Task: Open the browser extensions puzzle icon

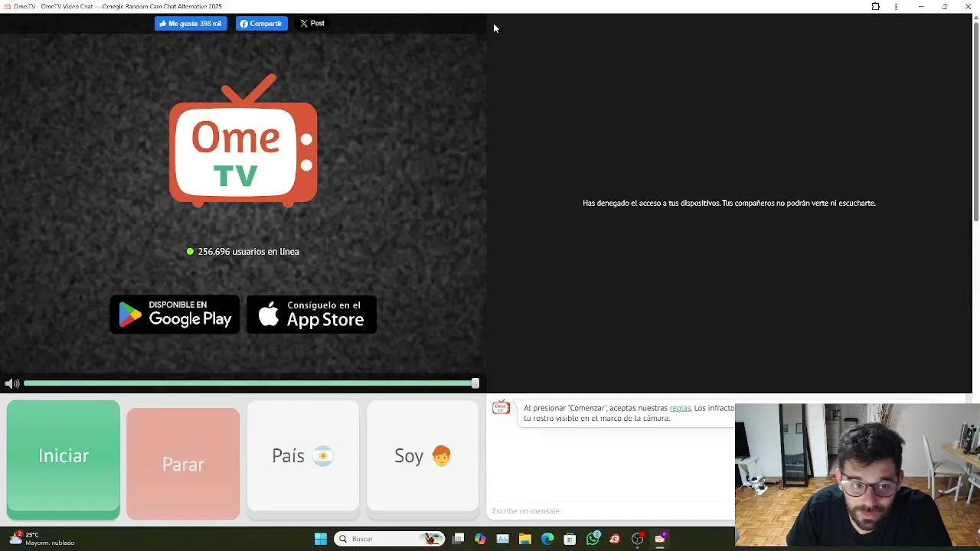Action: coord(876,7)
